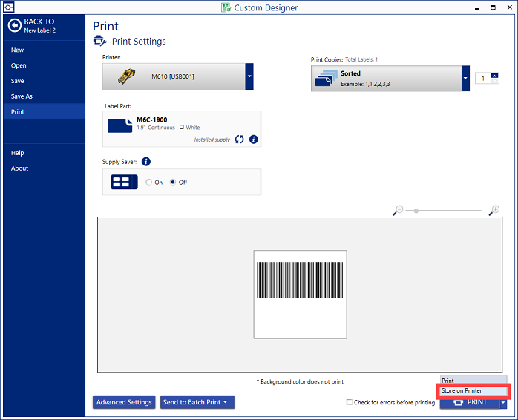Select the Supply Saver Off option

click(x=173, y=183)
